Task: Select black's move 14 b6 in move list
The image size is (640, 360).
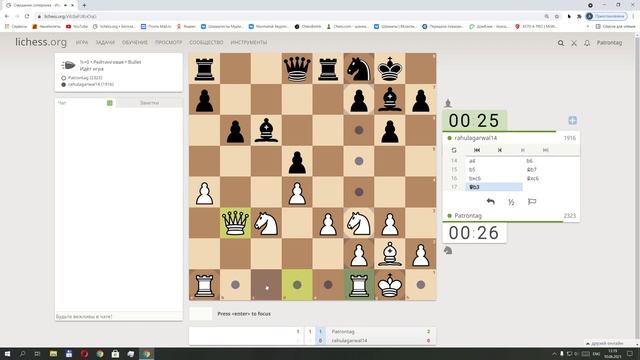Action: click(x=551, y=161)
